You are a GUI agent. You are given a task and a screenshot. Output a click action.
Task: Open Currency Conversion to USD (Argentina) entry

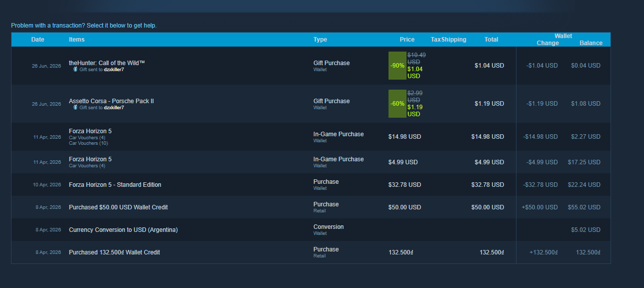[310, 230]
